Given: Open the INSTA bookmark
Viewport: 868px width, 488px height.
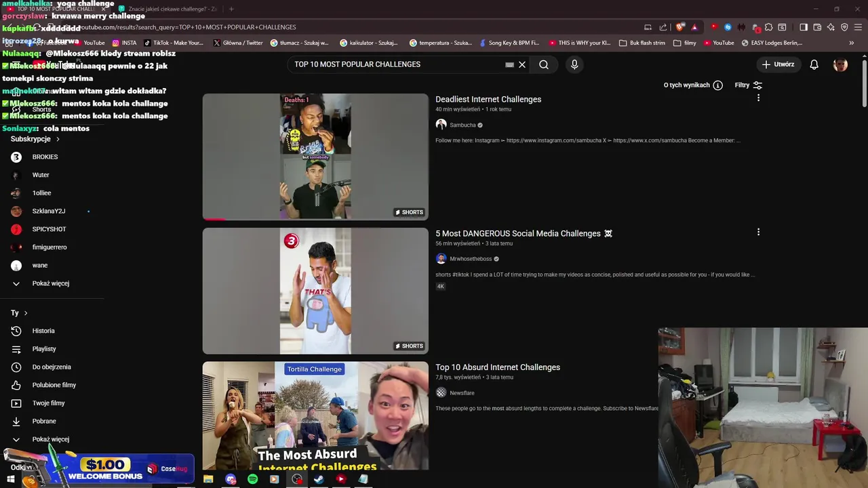Looking at the screenshot, I should coord(124,43).
